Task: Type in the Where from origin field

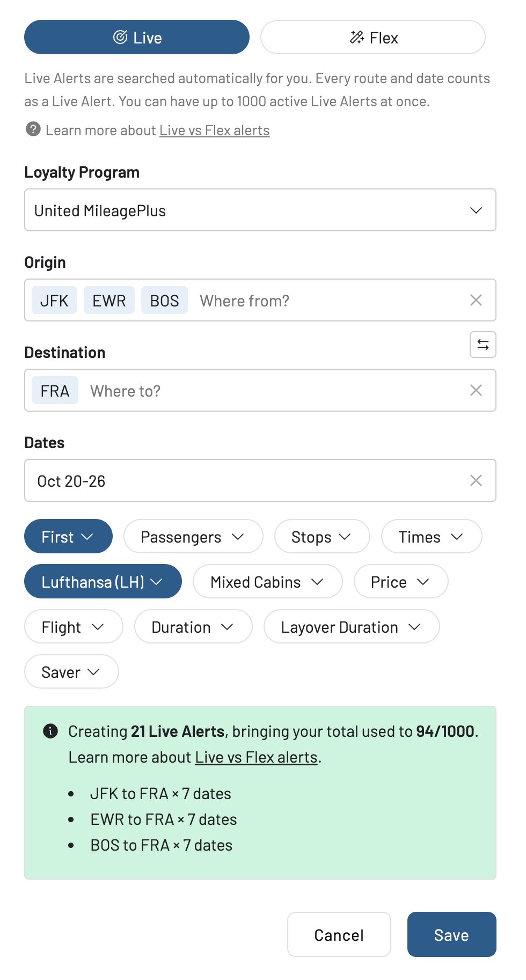Action: pos(322,301)
